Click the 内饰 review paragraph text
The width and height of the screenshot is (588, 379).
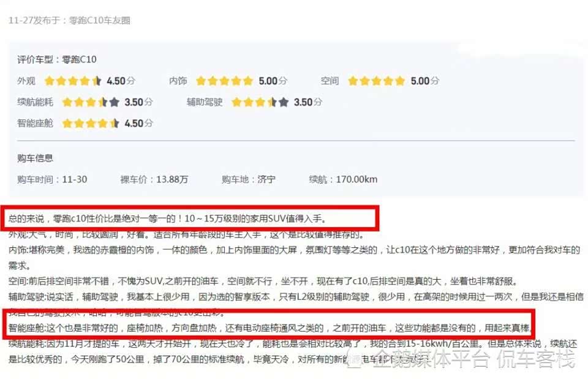point(294,258)
